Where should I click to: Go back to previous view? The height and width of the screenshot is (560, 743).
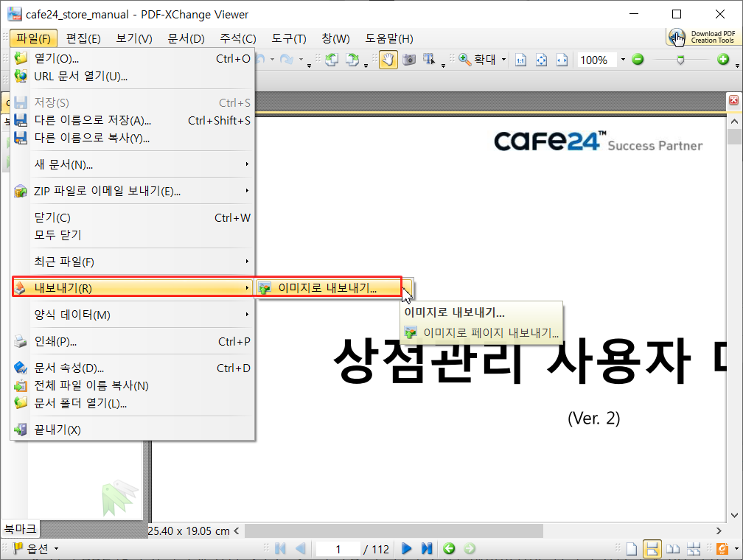click(449, 549)
